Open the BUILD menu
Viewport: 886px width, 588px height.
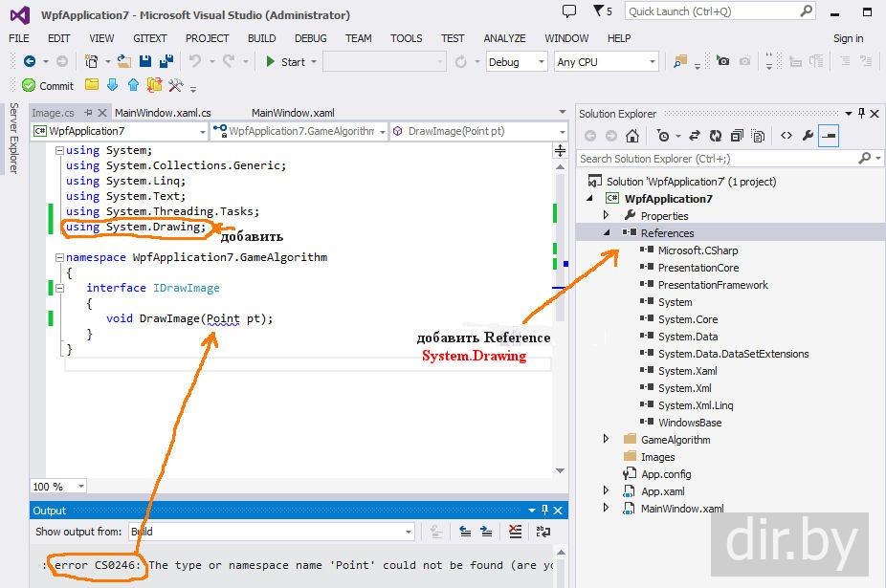point(261,38)
